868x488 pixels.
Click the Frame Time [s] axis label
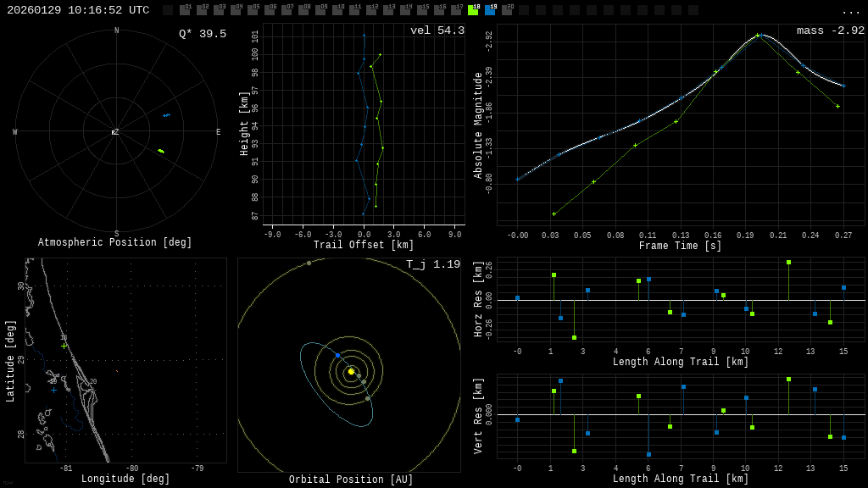click(x=681, y=246)
